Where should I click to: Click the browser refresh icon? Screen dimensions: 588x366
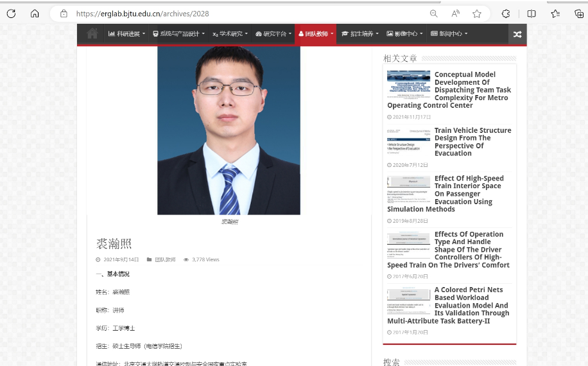coord(11,13)
